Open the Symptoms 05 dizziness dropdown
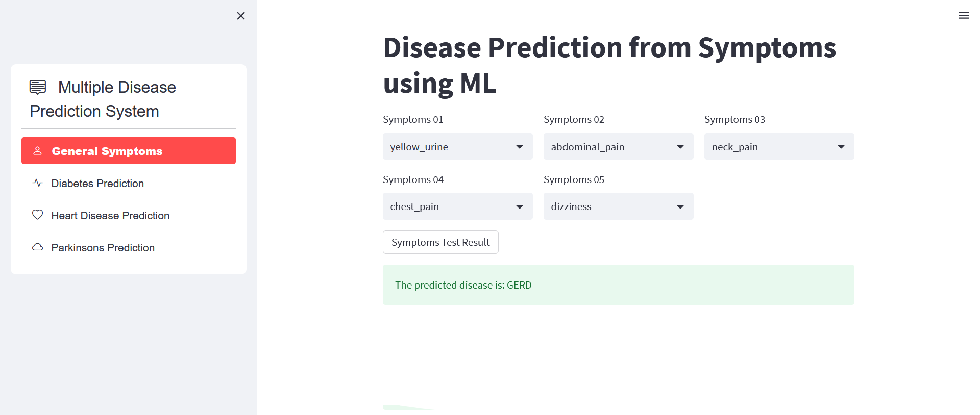The width and height of the screenshot is (980, 415). pyautogui.click(x=680, y=206)
